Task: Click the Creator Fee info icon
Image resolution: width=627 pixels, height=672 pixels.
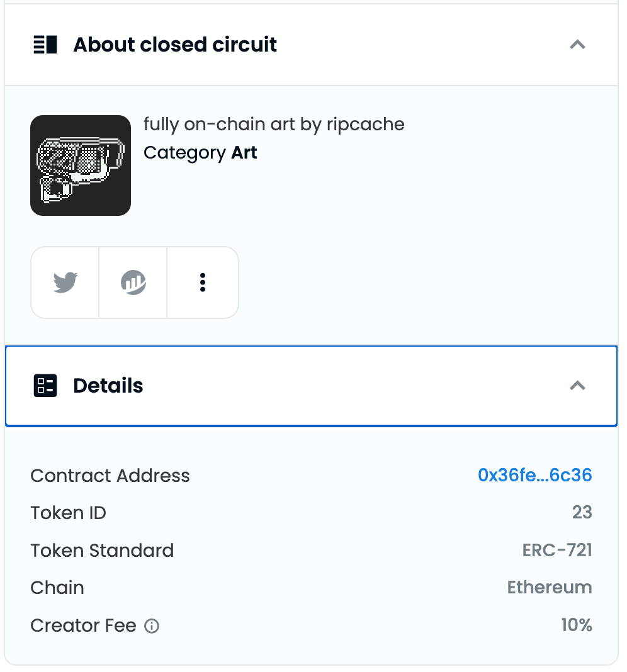Action: click(x=151, y=626)
